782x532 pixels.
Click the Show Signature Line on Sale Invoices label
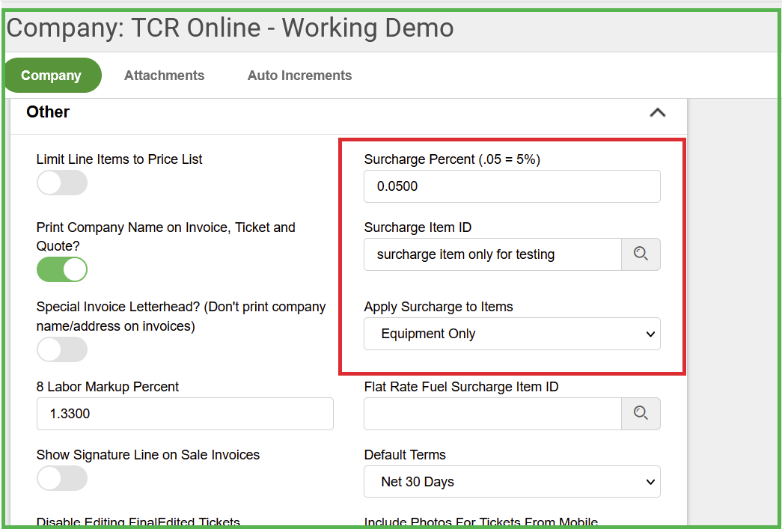[x=147, y=455]
